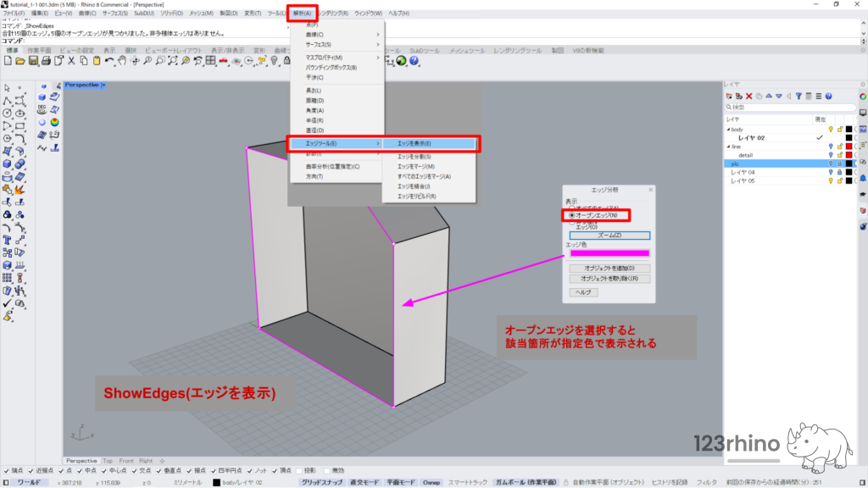
Task: Collapse the body layer tree arrow
Action: coord(728,130)
